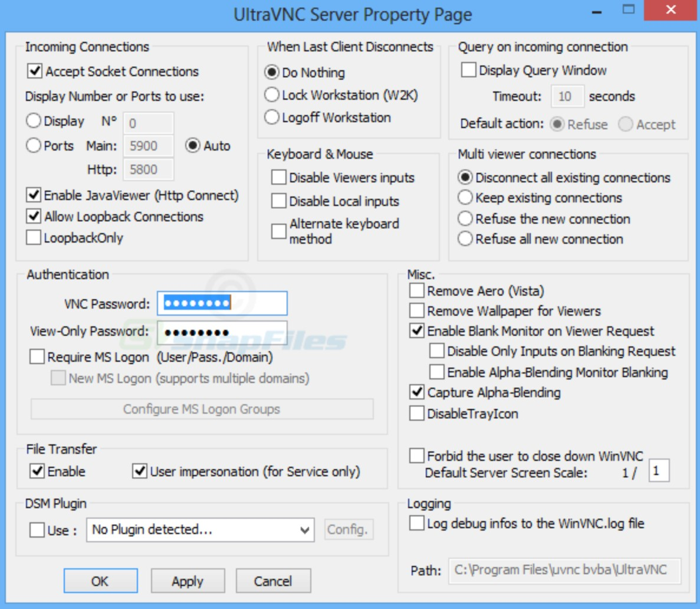Viewport: 700px width, 609px height.
Task: Uncheck Enable Blank Monitor on Viewer Request
Action: pos(417,330)
